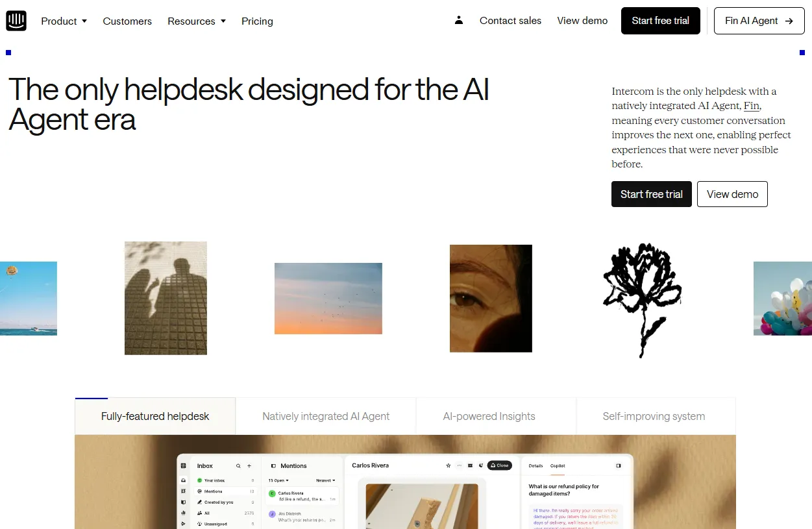Switch to Natively integrated AI Agent tab
812x529 pixels.
[326, 416]
